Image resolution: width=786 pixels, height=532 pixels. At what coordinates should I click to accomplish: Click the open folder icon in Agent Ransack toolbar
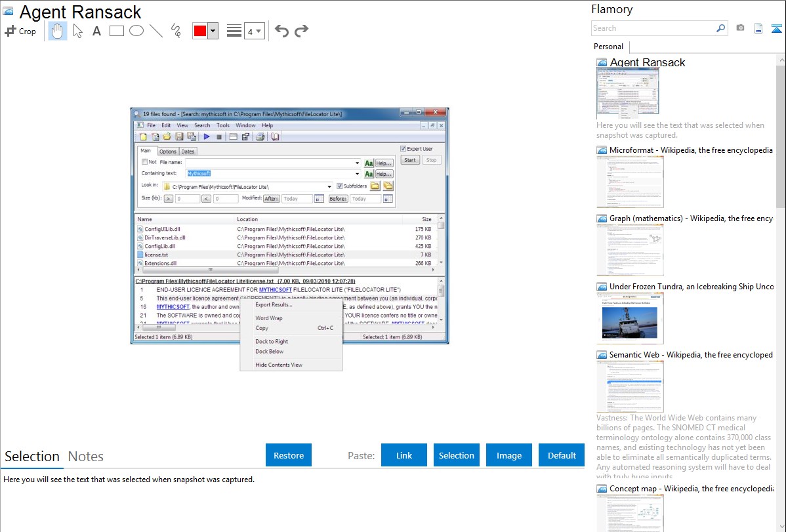[x=167, y=136]
